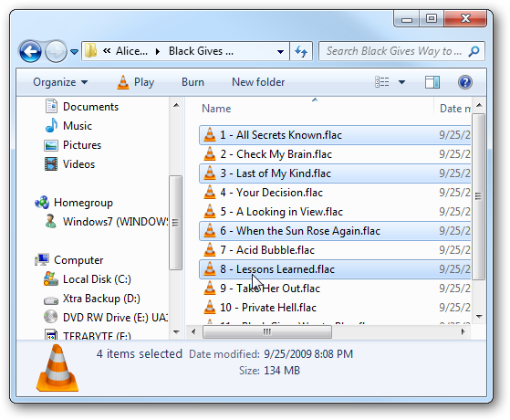510x420 pixels.
Task: Click the folder icon in address bar
Action: pos(90,51)
